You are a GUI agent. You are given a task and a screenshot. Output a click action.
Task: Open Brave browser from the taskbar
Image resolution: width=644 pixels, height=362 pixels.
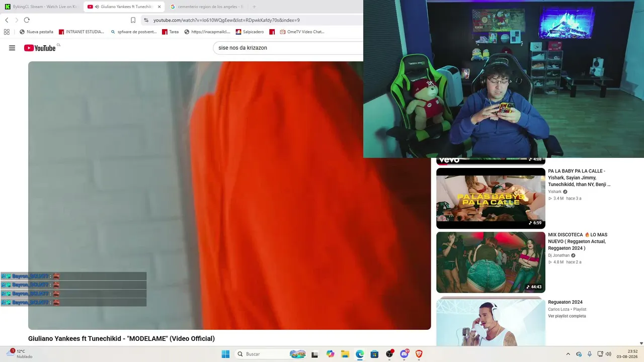419,354
